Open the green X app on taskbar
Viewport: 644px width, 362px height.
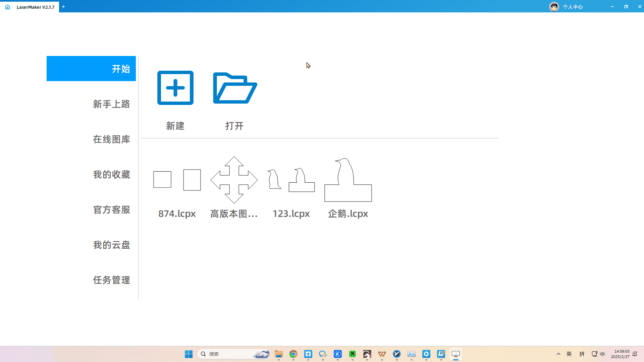pos(353,354)
